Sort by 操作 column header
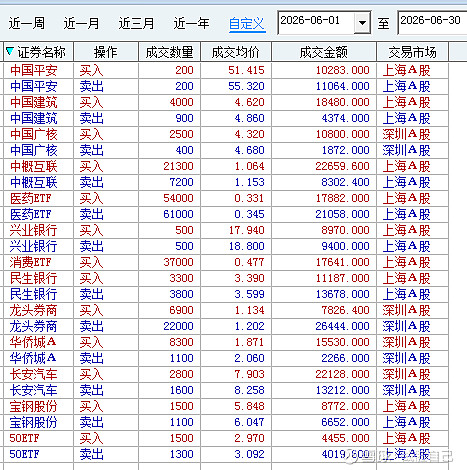 [106, 52]
